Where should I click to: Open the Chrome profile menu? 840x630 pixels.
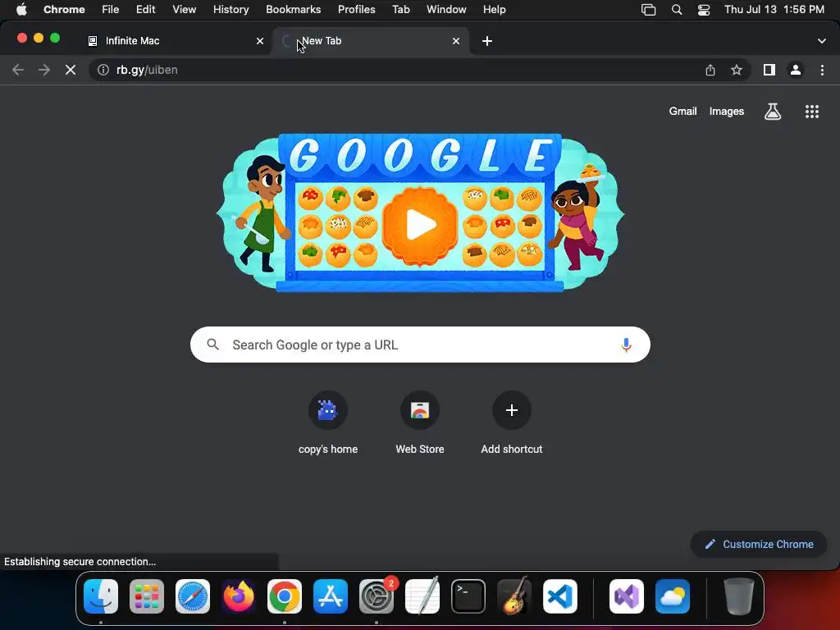tap(796, 71)
